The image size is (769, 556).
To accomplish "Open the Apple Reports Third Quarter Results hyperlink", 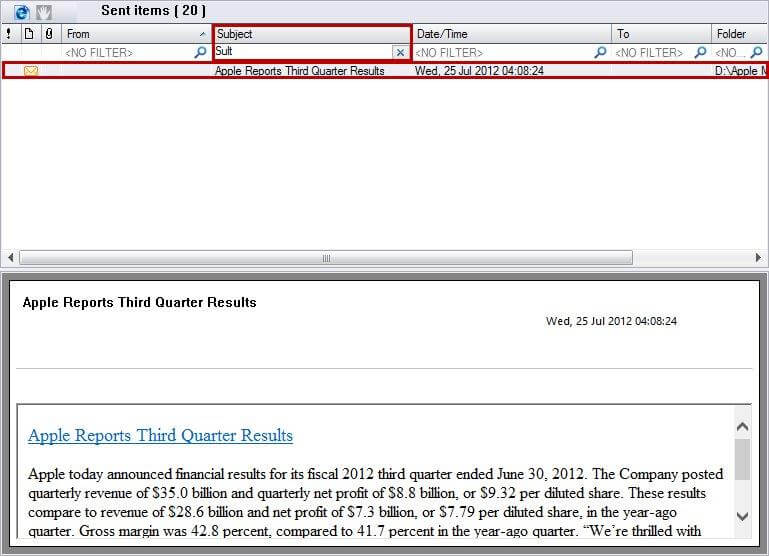I will tap(160, 435).
